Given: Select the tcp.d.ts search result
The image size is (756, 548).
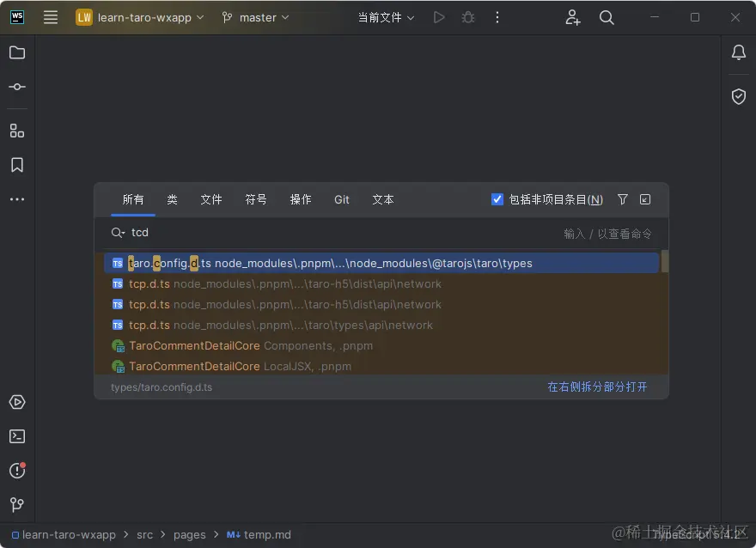Looking at the screenshot, I should pos(149,283).
